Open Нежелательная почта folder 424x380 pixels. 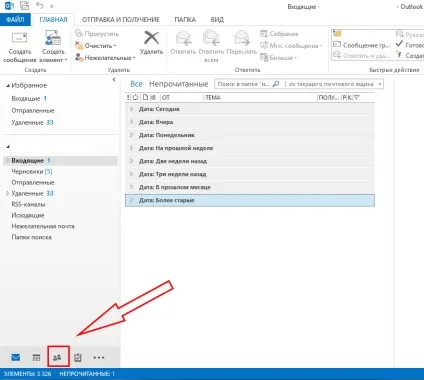tap(43, 226)
